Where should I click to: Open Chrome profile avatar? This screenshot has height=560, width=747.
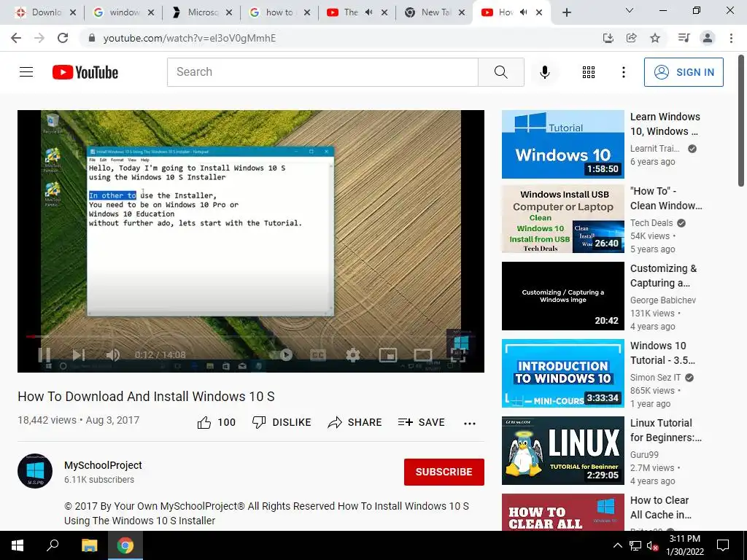point(708,38)
